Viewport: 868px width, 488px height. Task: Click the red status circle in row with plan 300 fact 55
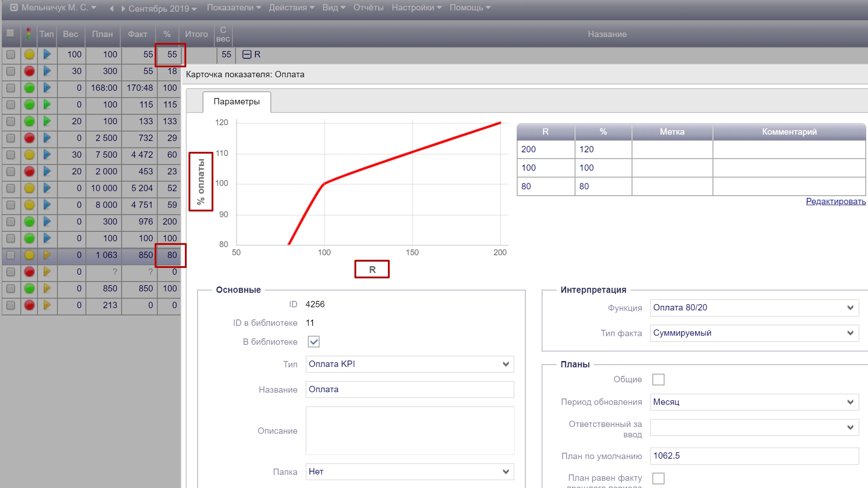29,71
